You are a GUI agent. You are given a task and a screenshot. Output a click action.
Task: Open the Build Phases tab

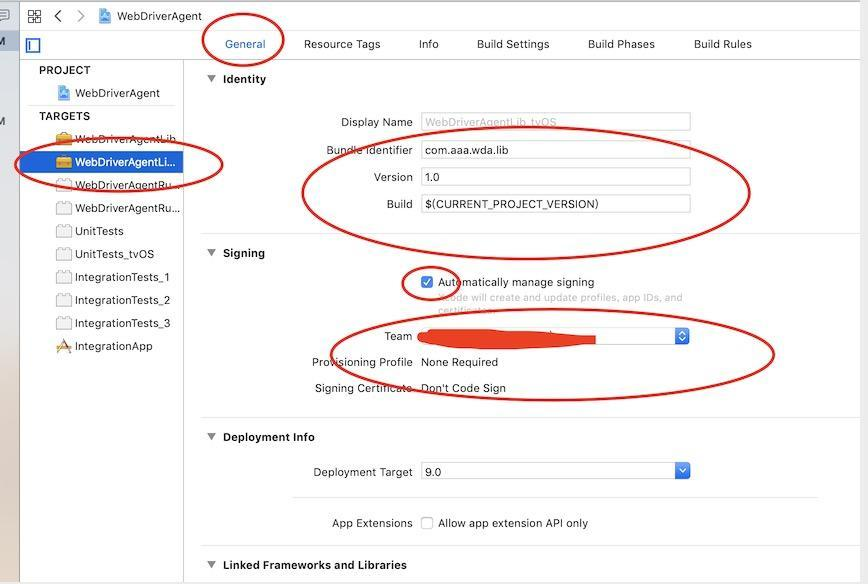tap(621, 44)
